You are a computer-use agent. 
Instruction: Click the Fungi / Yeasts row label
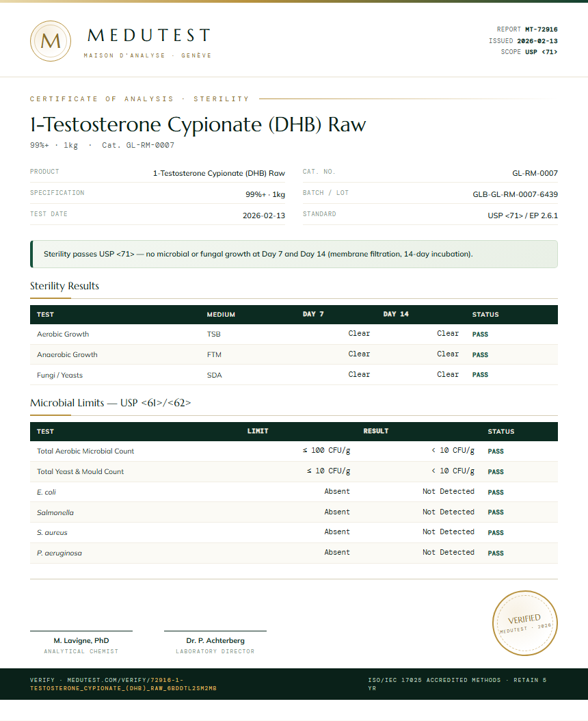(x=59, y=376)
